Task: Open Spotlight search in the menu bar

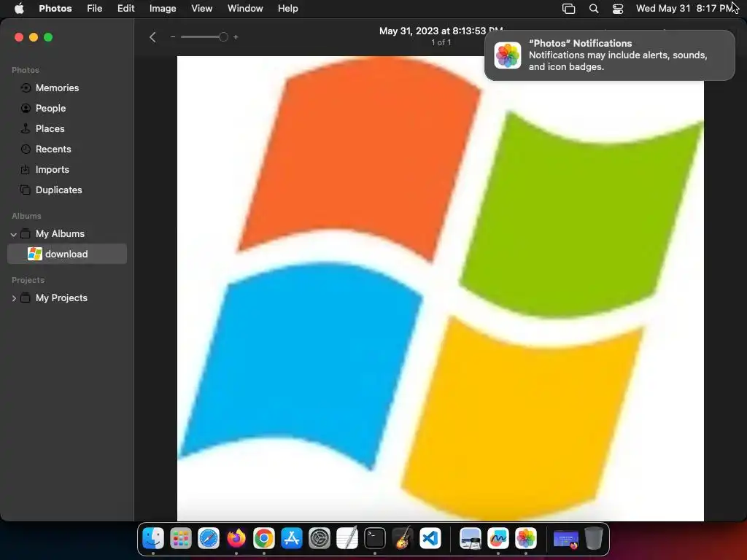Action: [x=594, y=9]
